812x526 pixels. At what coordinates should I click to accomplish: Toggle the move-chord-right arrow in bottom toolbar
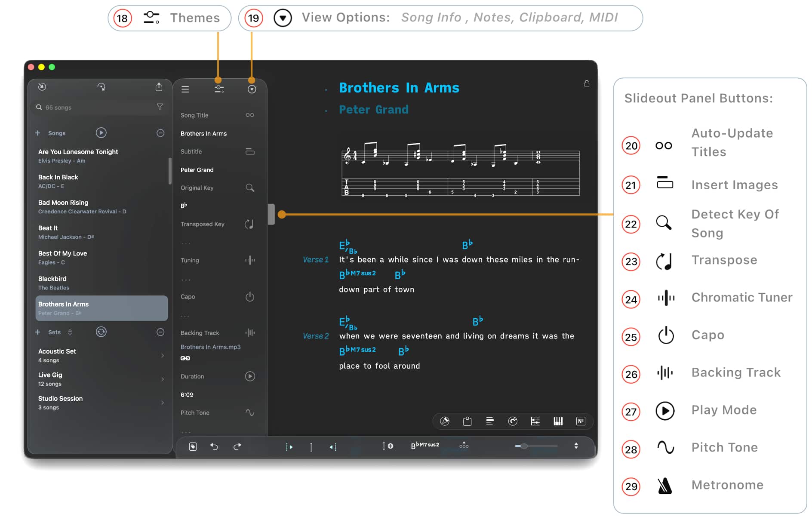289,447
